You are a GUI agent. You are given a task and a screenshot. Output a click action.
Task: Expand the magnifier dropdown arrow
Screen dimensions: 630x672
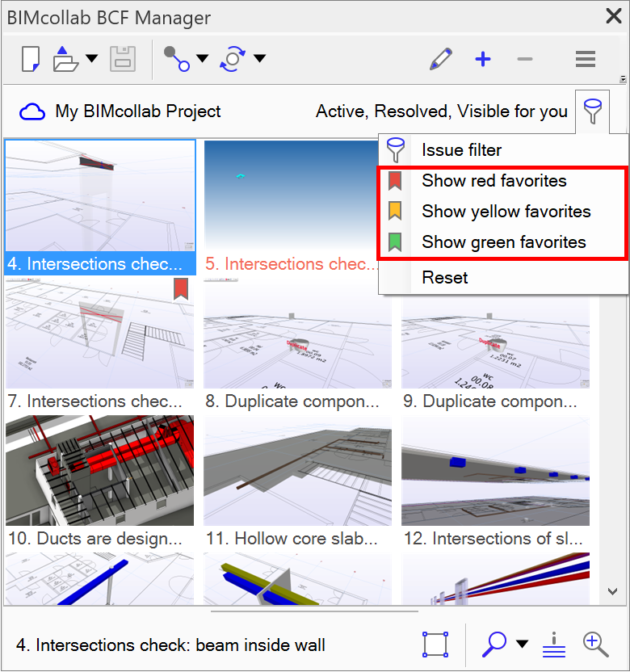[522, 643]
